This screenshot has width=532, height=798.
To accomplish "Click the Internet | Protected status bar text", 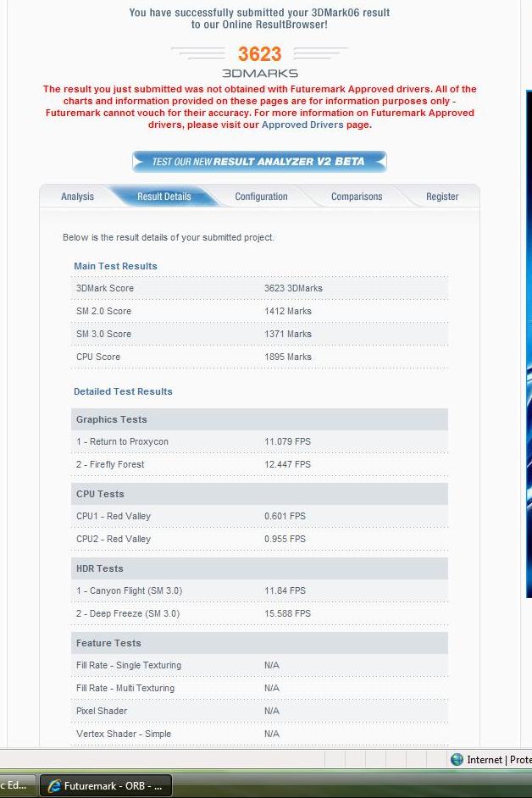I will point(499,760).
